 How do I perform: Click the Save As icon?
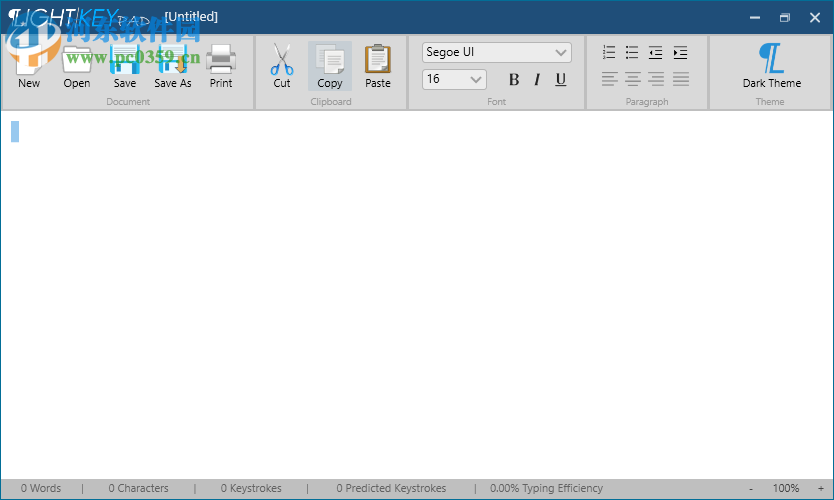tap(173, 60)
